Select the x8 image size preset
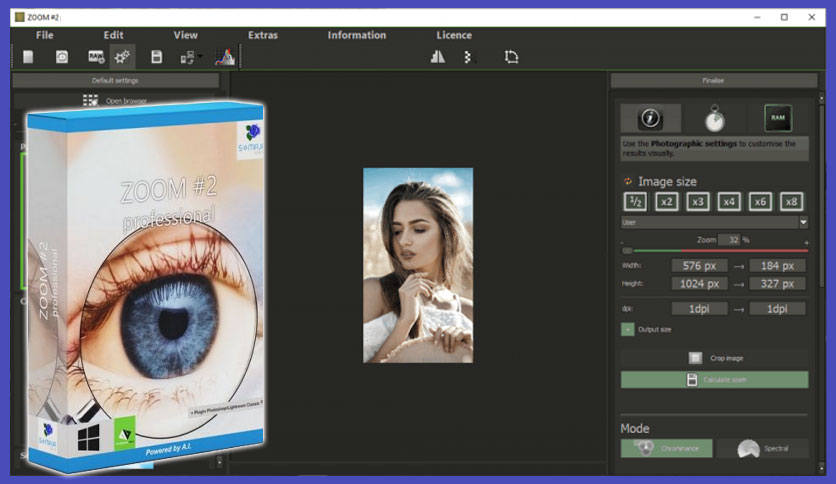 791,201
